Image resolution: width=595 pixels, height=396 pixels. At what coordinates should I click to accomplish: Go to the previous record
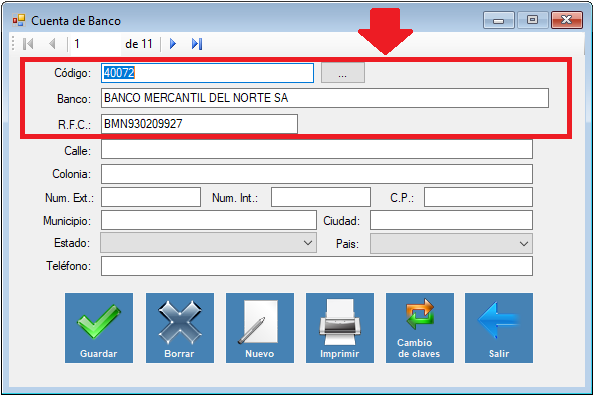click(52, 44)
